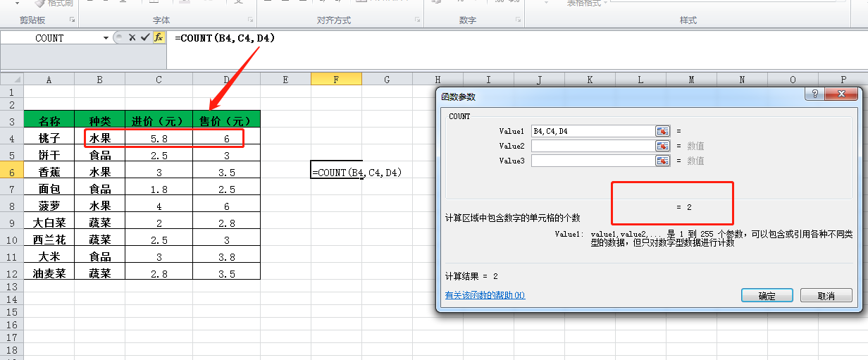This screenshot has height=360, width=868.
Task: Confirm the formula with the checkmark icon
Action: pyautogui.click(x=145, y=38)
